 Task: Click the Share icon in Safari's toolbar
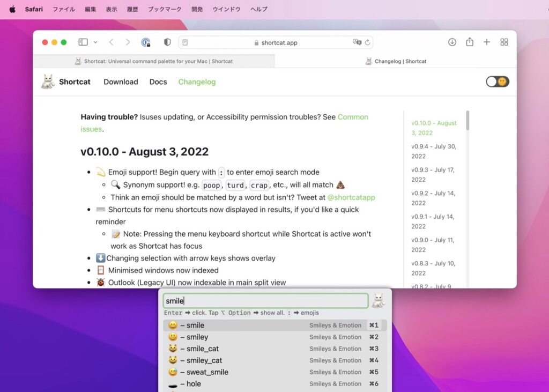469,42
